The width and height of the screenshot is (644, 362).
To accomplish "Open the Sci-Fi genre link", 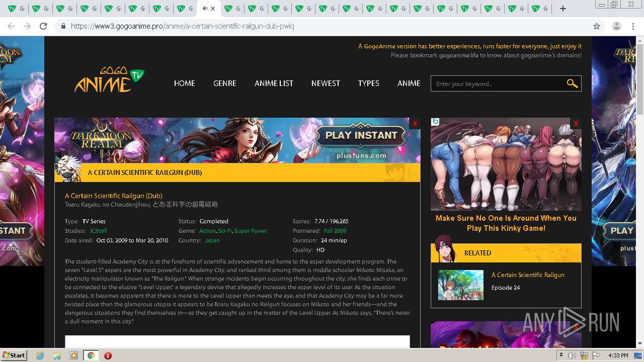I will [x=225, y=231].
